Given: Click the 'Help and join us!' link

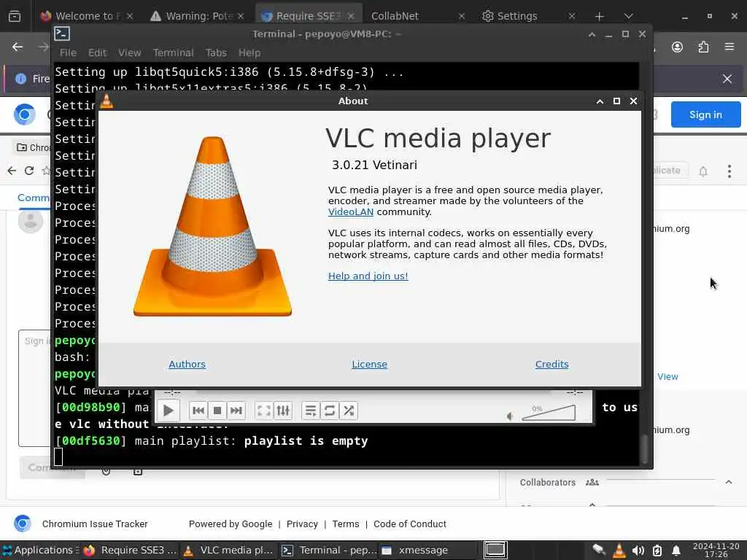Looking at the screenshot, I should (x=368, y=276).
